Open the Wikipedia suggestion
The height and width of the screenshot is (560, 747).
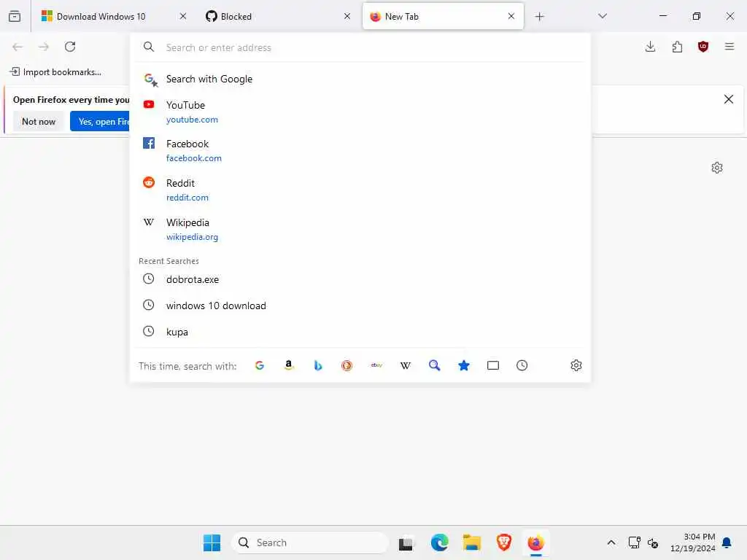[360, 230]
